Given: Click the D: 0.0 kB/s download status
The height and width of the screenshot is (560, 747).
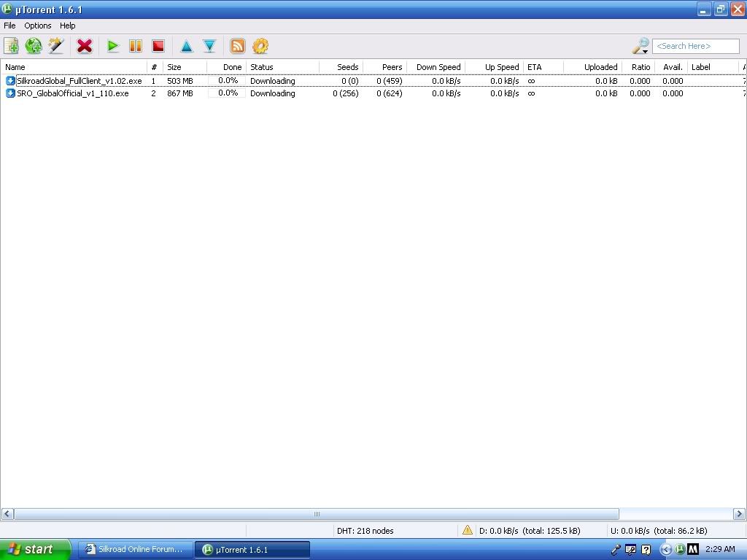Looking at the screenshot, I should click(x=530, y=531).
